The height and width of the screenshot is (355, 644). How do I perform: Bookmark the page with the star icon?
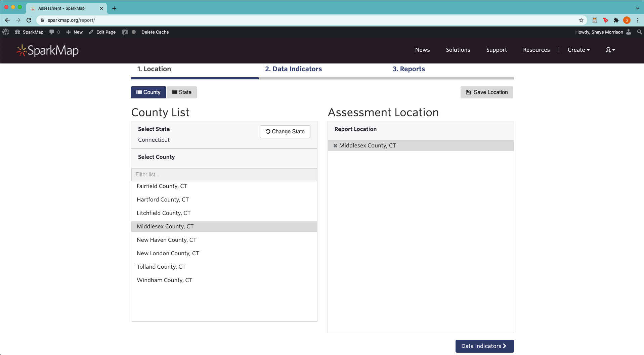click(x=581, y=20)
